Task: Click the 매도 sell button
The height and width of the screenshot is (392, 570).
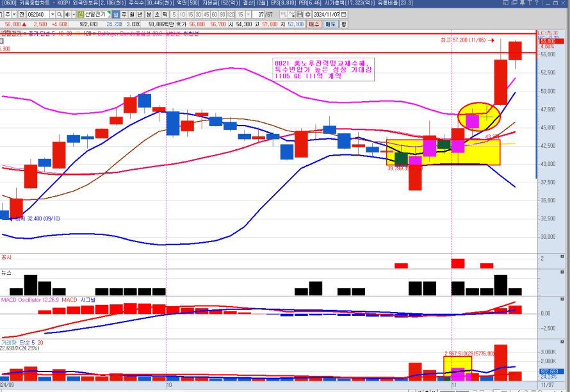Action: [330, 24]
